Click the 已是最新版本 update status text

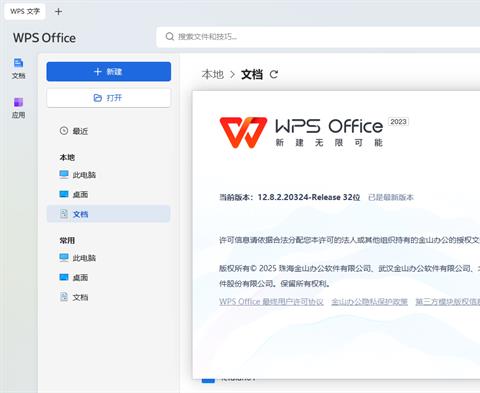[x=391, y=197]
